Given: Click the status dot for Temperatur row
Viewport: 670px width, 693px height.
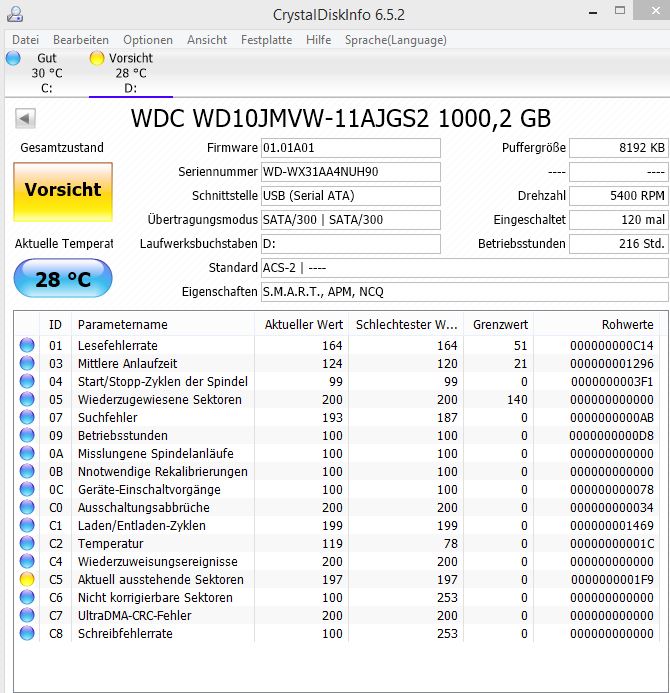Looking at the screenshot, I should [x=27, y=543].
